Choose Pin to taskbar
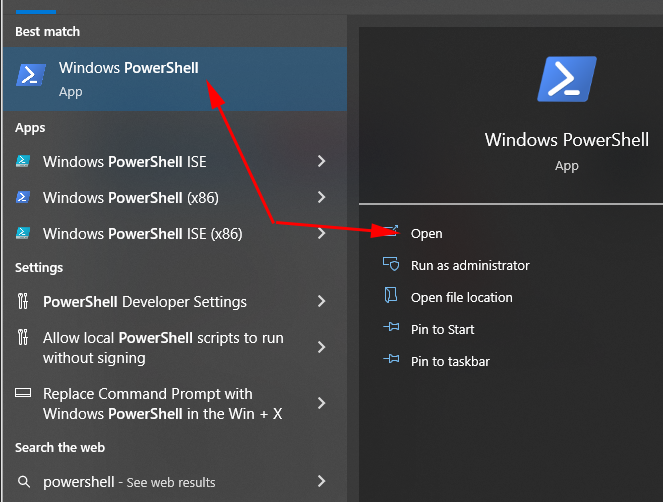Screen dimensions: 663x502 pyautogui.click(x=450, y=362)
